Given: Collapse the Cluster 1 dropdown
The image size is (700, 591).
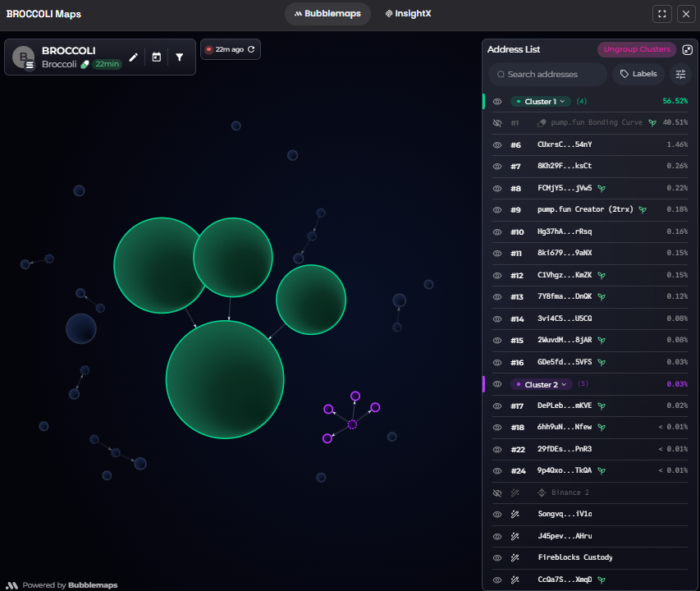Looking at the screenshot, I should click(x=541, y=102).
